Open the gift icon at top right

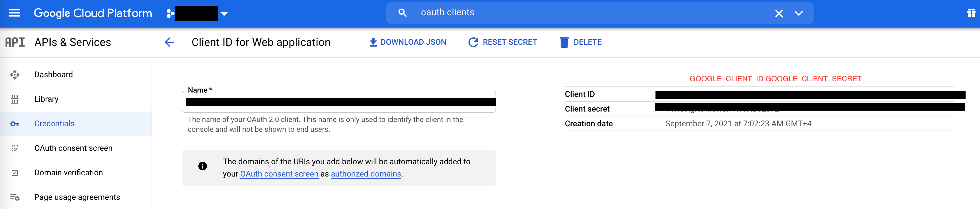tap(971, 13)
